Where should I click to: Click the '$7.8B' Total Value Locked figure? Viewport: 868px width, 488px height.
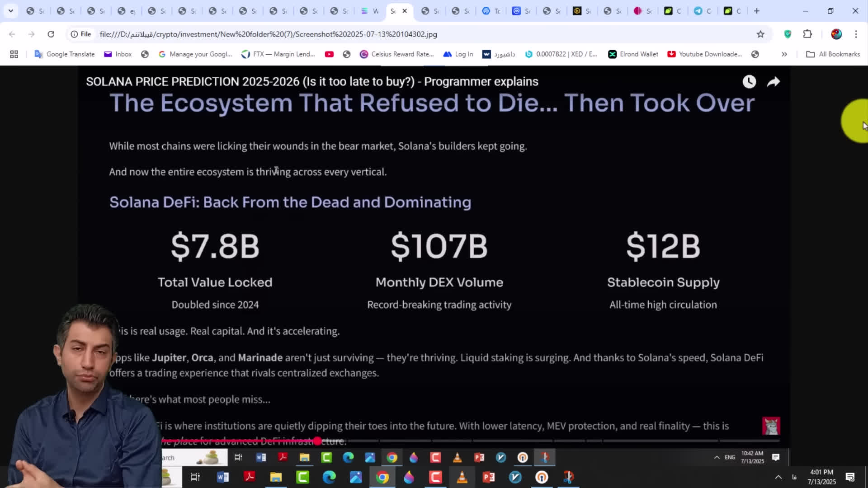pos(215,246)
